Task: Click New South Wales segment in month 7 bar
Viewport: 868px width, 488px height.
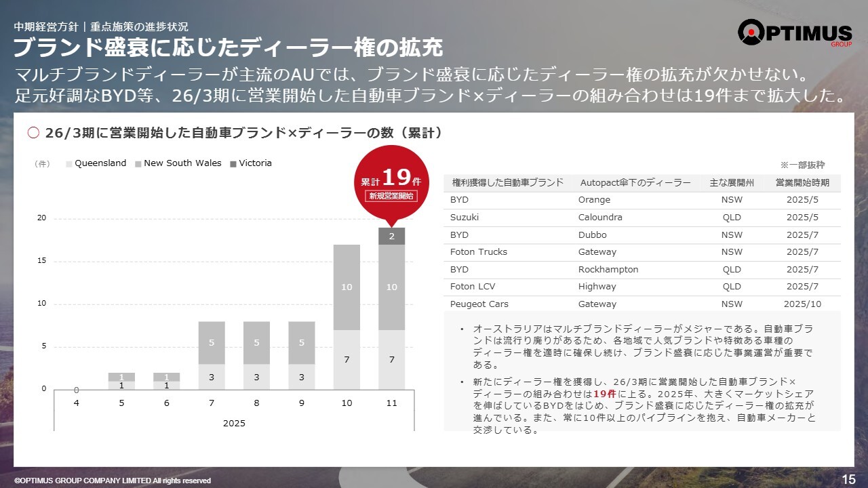Action: (212, 343)
